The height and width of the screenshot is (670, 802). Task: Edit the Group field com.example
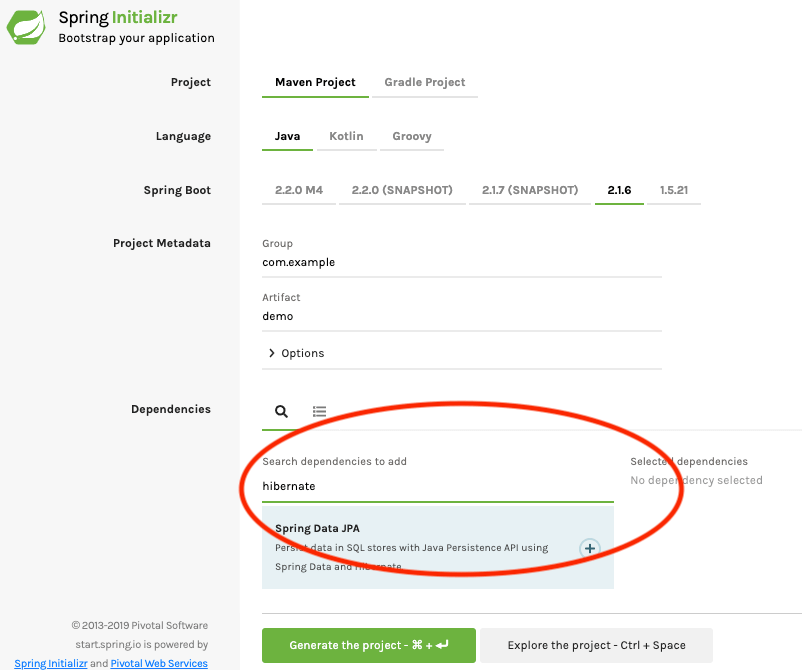(x=462, y=262)
